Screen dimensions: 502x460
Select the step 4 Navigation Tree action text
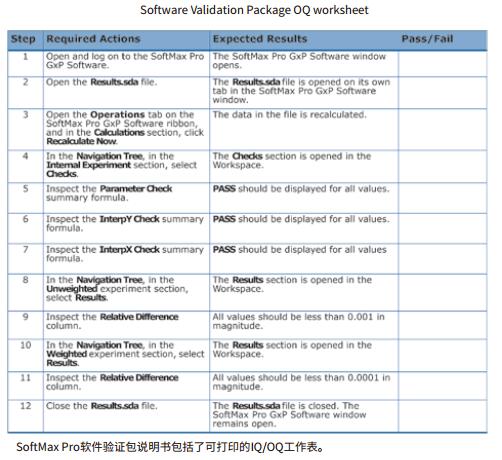click(122, 165)
